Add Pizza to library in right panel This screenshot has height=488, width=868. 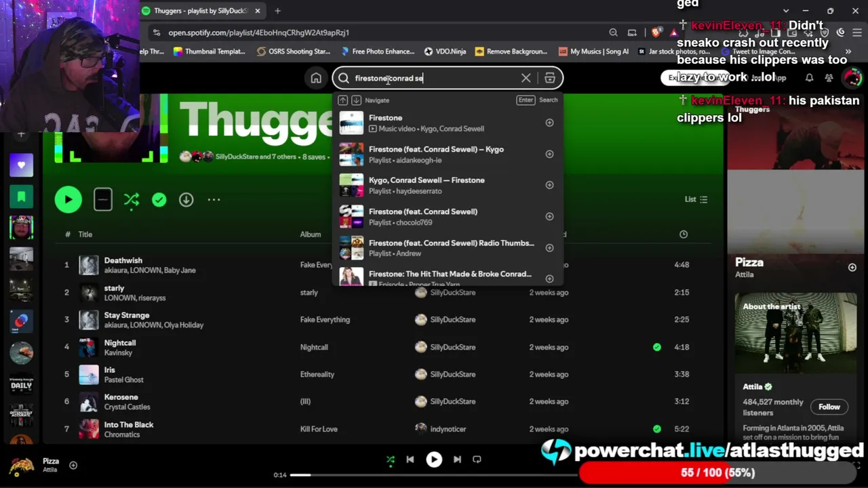point(852,267)
